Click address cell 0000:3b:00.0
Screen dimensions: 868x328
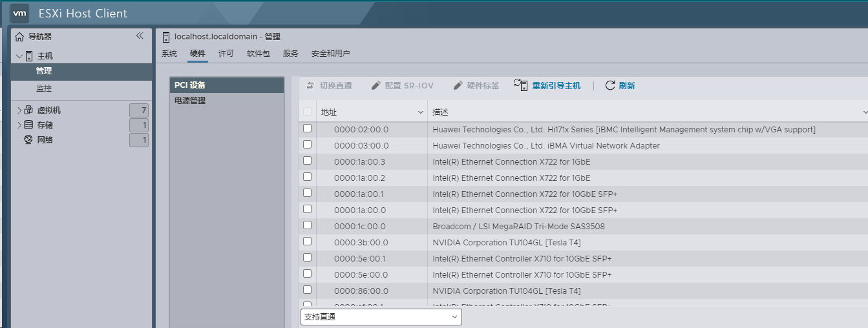tap(361, 242)
